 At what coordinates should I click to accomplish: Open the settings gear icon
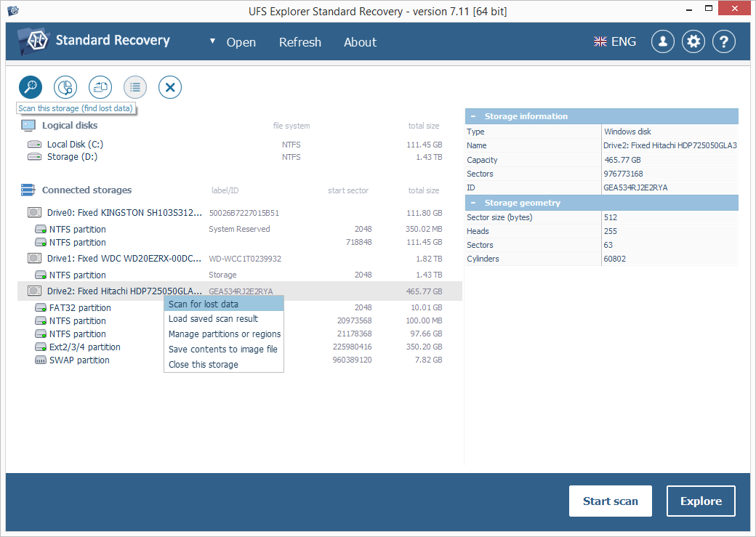pos(693,42)
